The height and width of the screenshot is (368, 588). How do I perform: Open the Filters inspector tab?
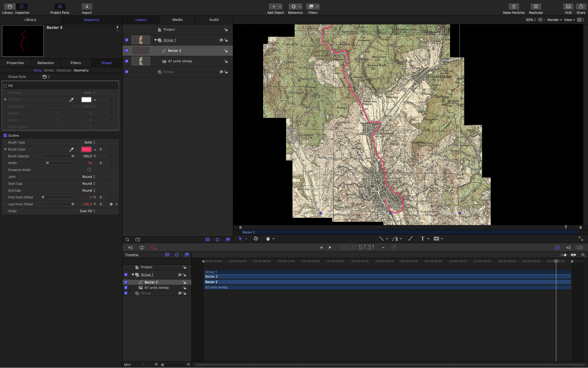pos(76,63)
